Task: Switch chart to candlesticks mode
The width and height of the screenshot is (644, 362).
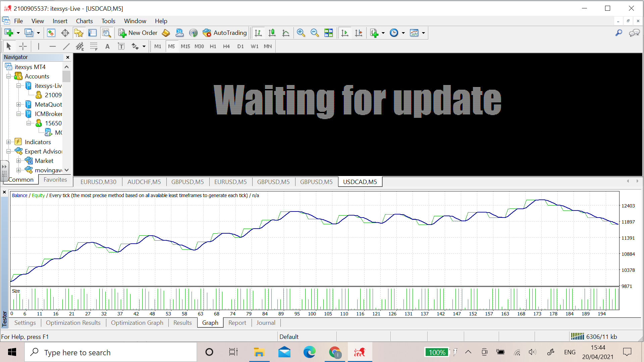Action: click(272, 33)
